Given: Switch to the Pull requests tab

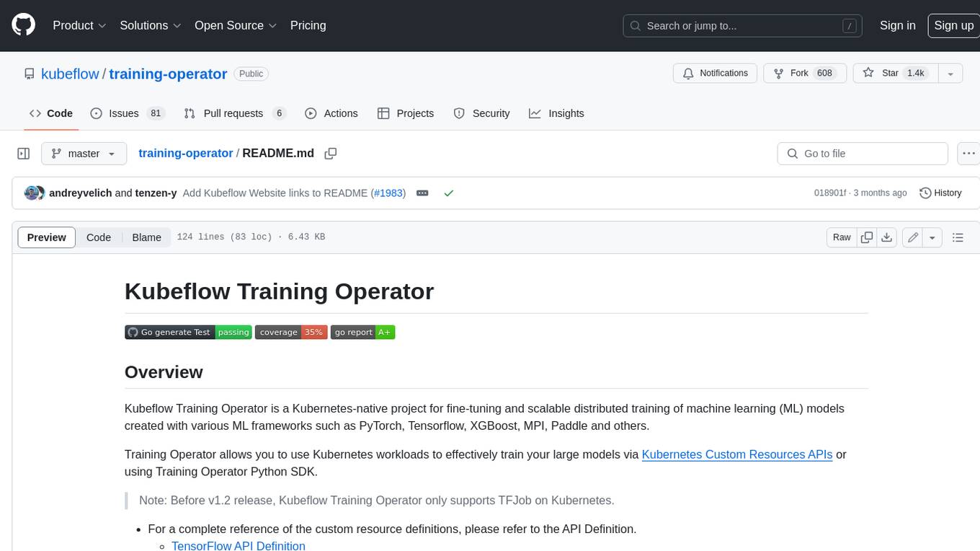Looking at the screenshot, I should coord(235,113).
